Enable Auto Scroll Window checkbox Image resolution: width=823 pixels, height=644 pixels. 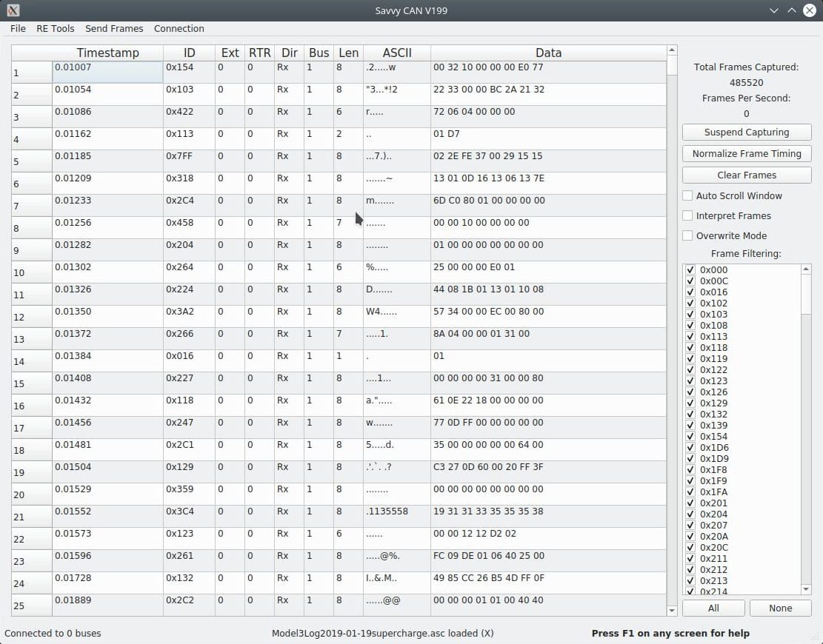(x=688, y=196)
